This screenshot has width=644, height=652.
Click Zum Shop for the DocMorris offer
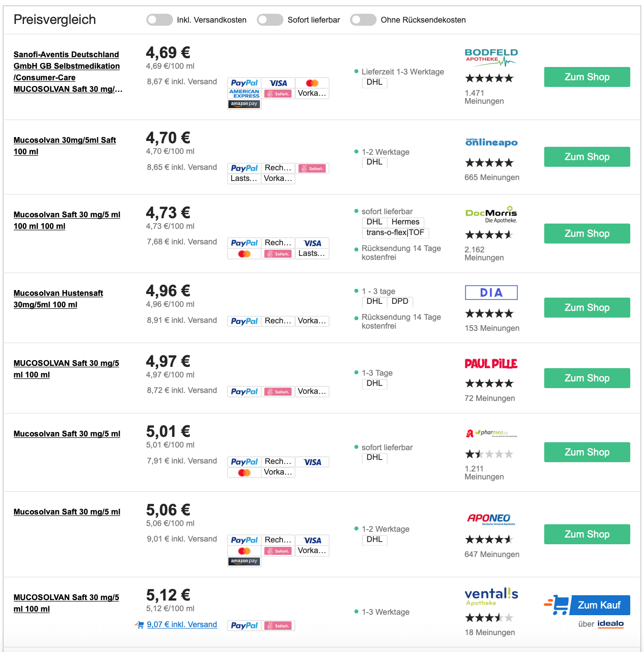(587, 233)
